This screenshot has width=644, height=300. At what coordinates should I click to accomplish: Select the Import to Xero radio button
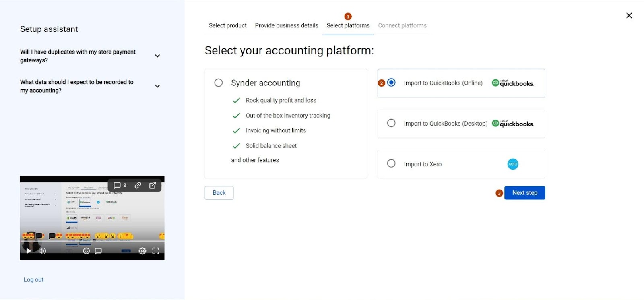point(391,163)
